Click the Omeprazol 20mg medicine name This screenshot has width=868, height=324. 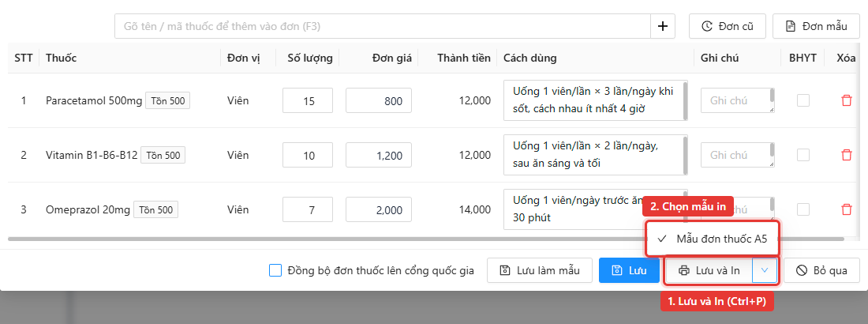tap(88, 209)
